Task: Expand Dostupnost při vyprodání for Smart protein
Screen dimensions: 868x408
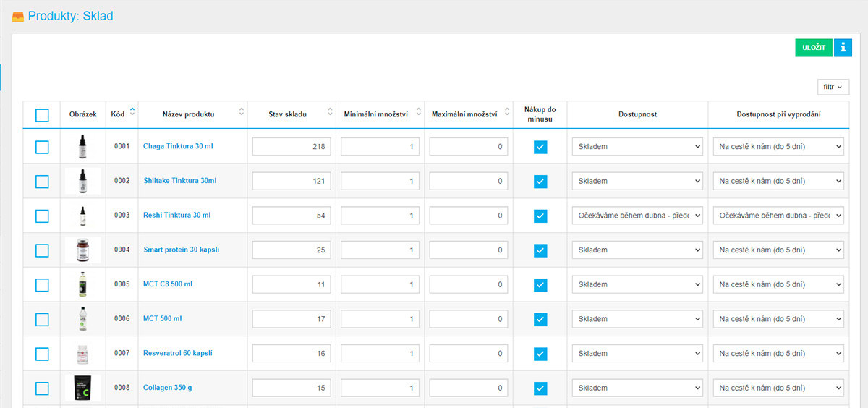Action: tap(778, 250)
